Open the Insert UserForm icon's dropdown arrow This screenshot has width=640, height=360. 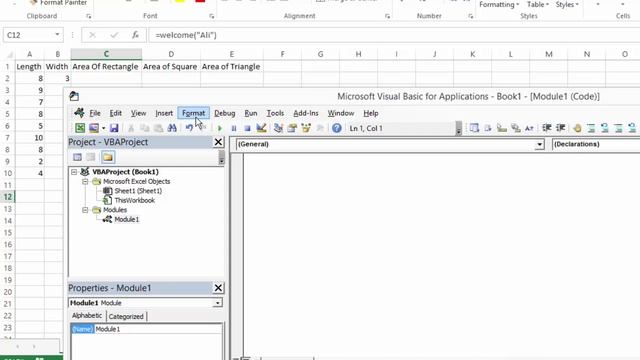pos(104,129)
